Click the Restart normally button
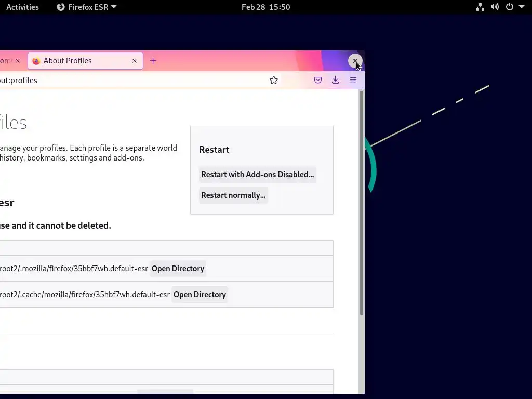The image size is (532, 399). (x=233, y=195)
